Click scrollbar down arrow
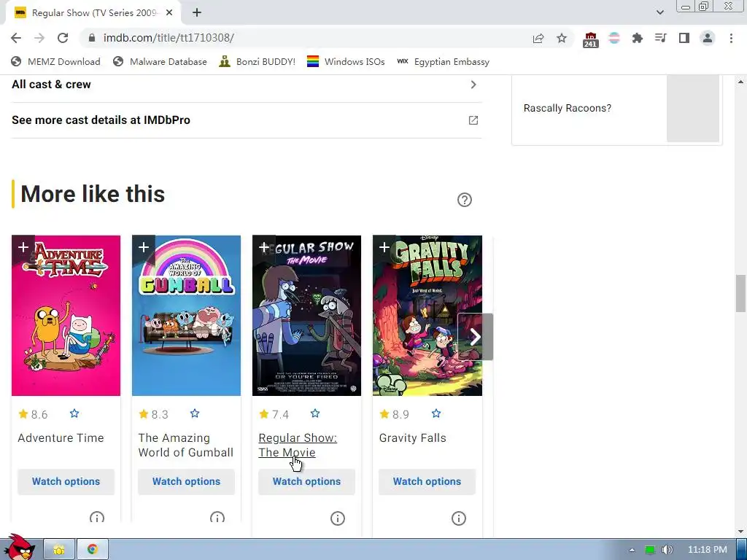 [740, 532]
